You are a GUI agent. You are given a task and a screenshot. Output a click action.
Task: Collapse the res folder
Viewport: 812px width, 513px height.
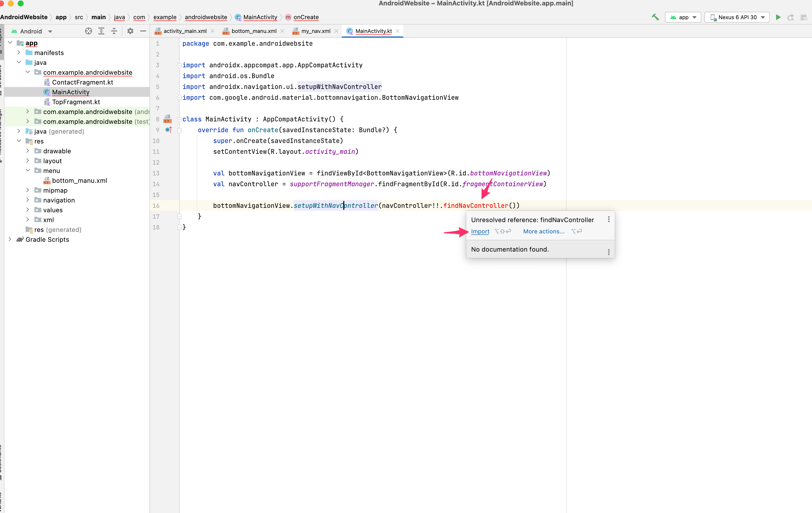[19, 141]
